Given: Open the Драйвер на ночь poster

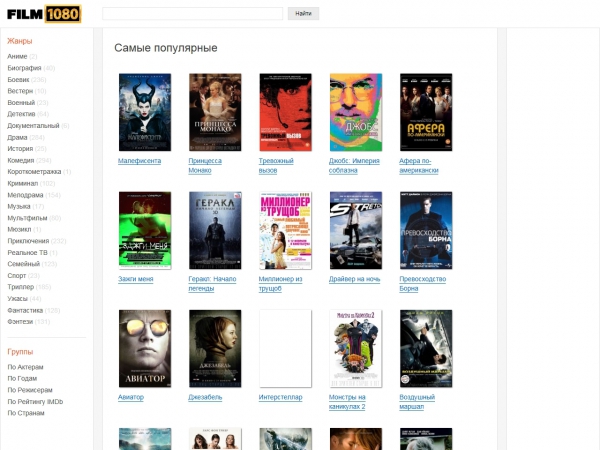Looking at the screenshot, I should point(356,230).
